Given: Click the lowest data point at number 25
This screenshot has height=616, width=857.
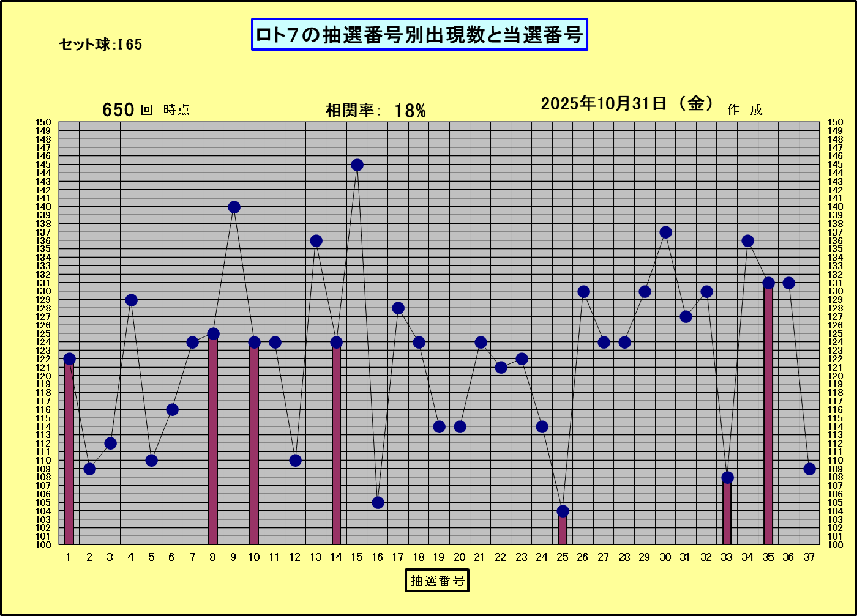Looking at the screenshot, I should (x=563, y=511).
